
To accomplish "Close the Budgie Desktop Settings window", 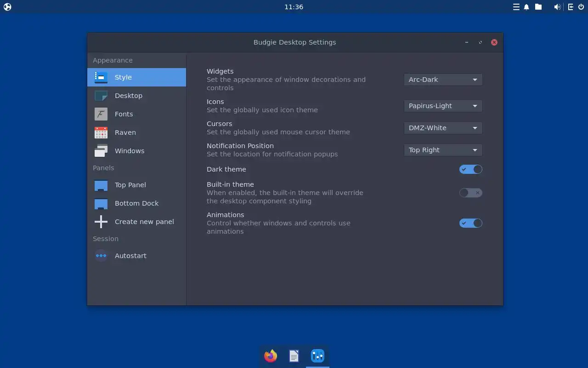I will pyautogui.click(x=494, y=42).
